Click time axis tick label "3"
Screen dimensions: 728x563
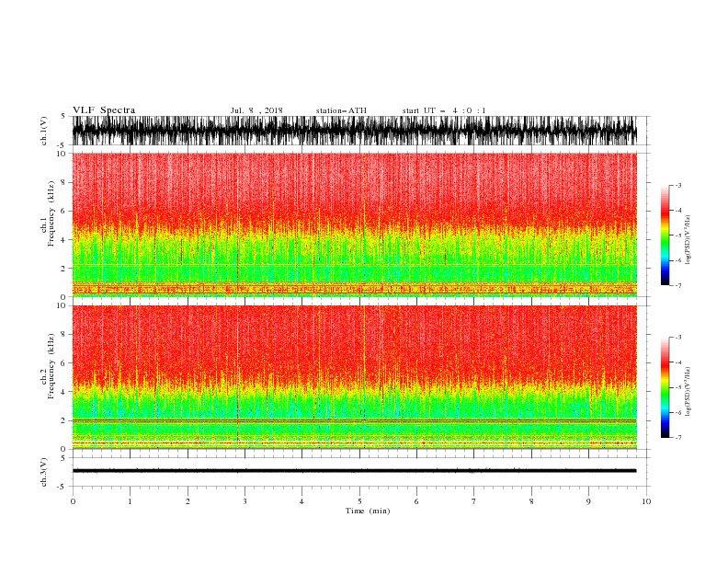click(x=245, y=501)
